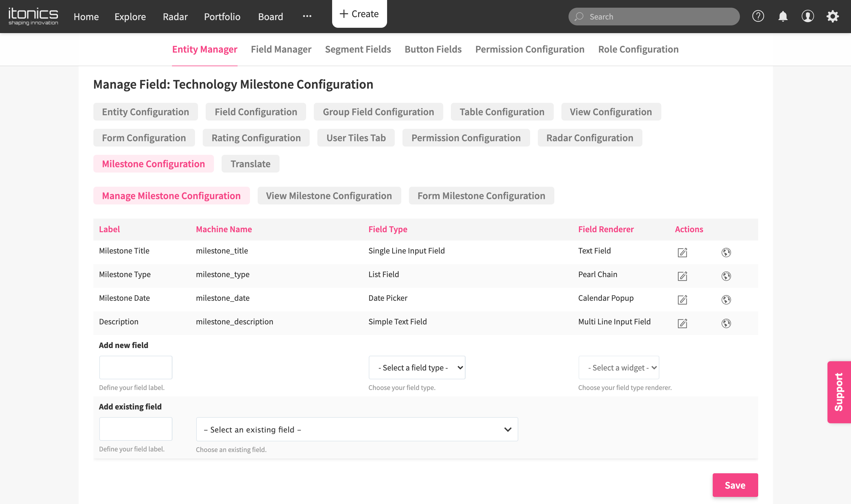Click the Create button

pos(359,14)
